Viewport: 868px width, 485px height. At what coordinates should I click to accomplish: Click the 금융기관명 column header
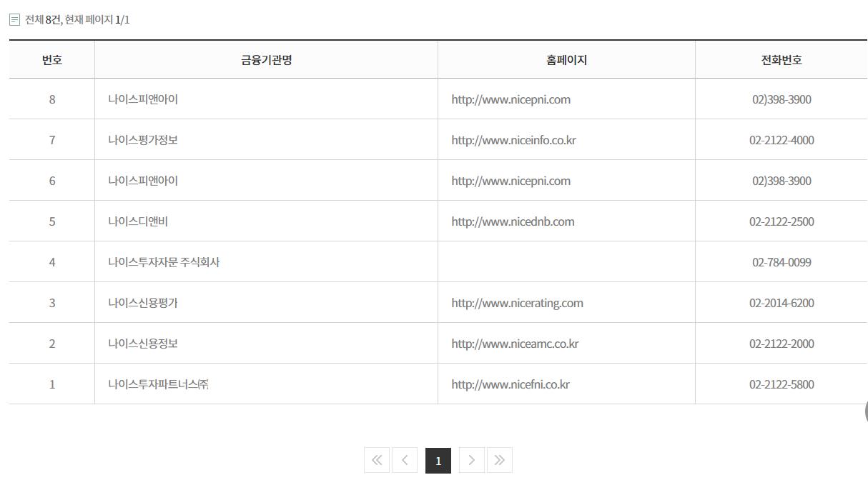tap(266, 60)
